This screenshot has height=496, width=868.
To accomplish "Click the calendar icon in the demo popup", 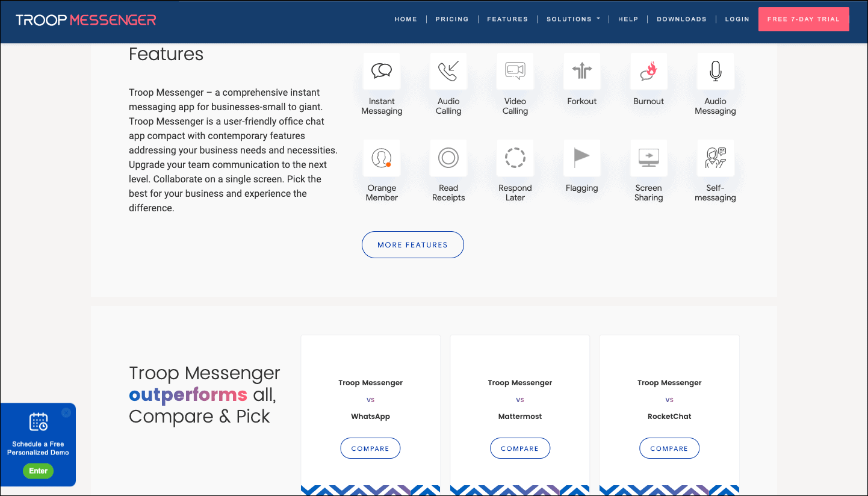I will (x=38, y=421).
